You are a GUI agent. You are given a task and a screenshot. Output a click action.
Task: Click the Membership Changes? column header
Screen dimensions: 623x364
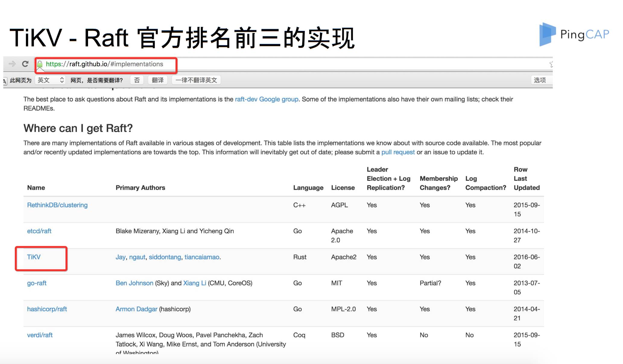439,183
